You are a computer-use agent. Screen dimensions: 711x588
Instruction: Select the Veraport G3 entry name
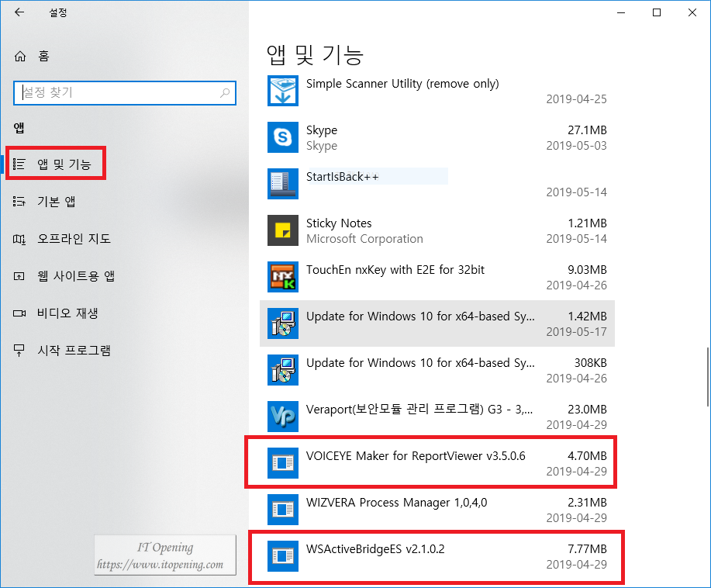pyautogui.click(x=419, y=410)
